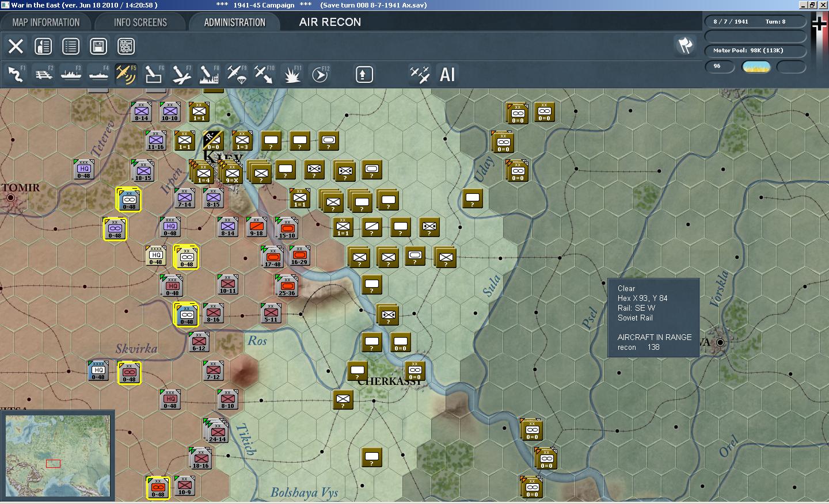Select F11 explosion mode icon
Screen dimensions: 829x504
(292, 74)
